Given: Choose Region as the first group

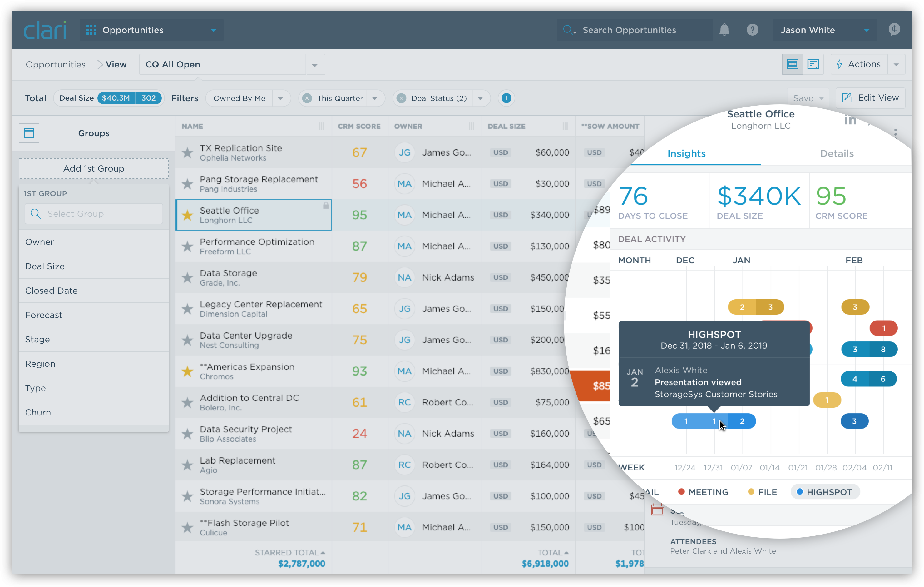Looking at the screenshot, I should pyautogui.click(x=94, y=364).
